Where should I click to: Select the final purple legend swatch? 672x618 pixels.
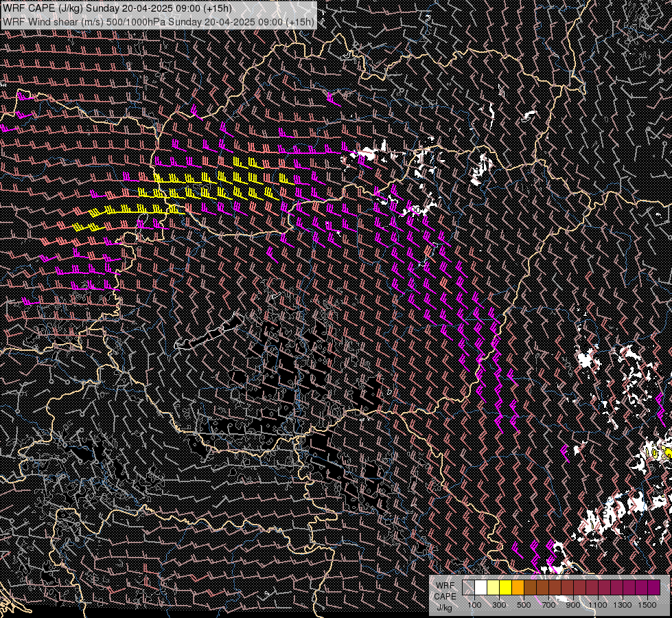[654, 587]
